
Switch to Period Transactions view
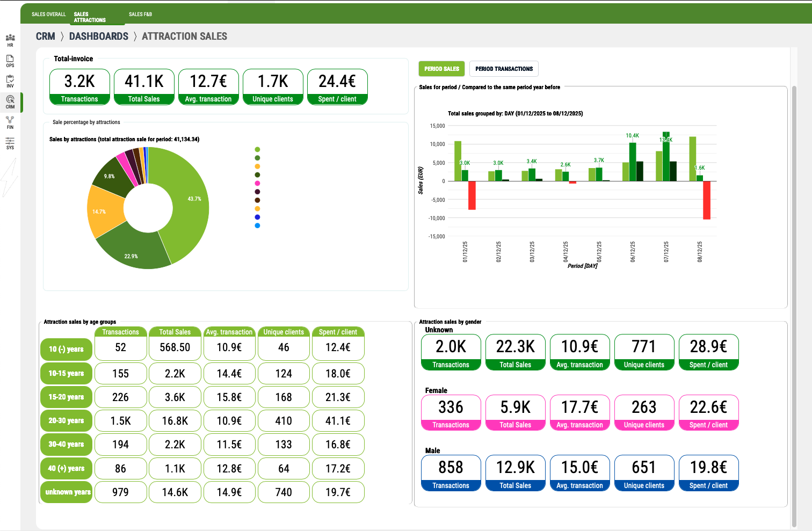(504, 69)
